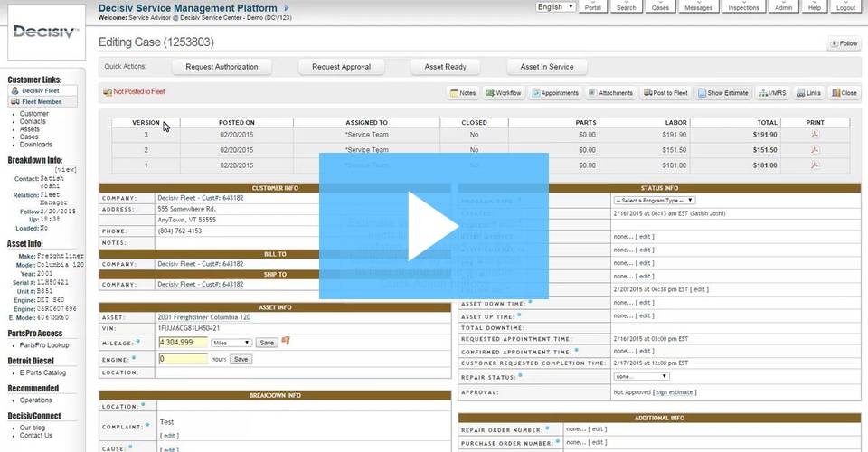Click Request Authorization quick action
Viewport: 868px width, 452px height.
222,66
